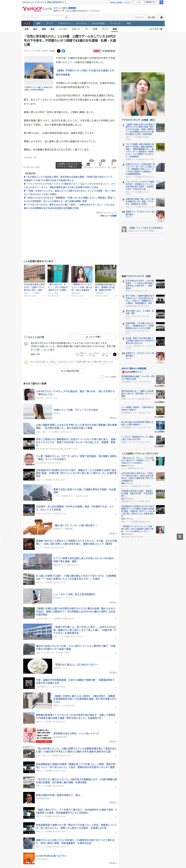Open HBCニュース北海道 source link below article
The height and width of the screenshot is (868, 186).
pyautogui.click(x=108, y=216)
